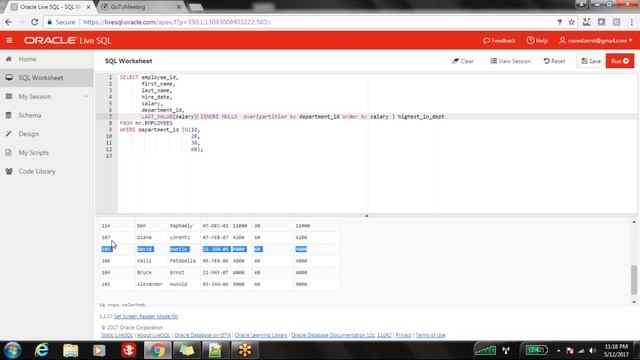This screenshot has height=360, width=640.
Task: Click the results scrollbar up arrow
Action: (634, 222)
